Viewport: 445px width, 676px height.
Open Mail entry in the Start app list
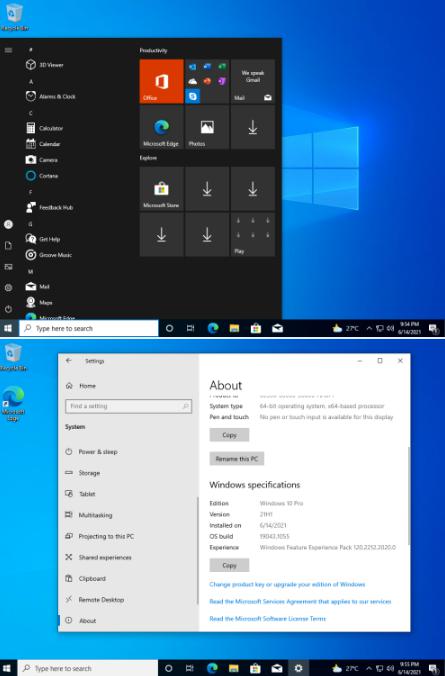tap(38, 286)
